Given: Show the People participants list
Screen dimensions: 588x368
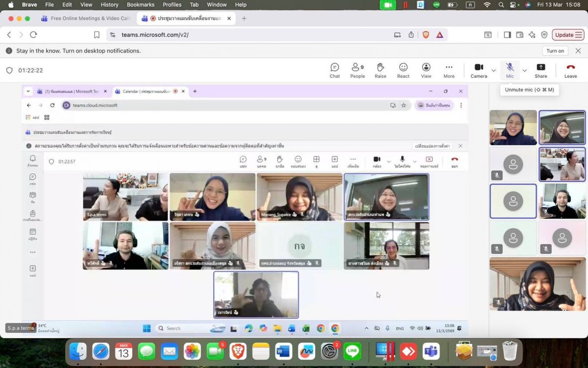Looking at the screenshot, I should click(357, 70).
